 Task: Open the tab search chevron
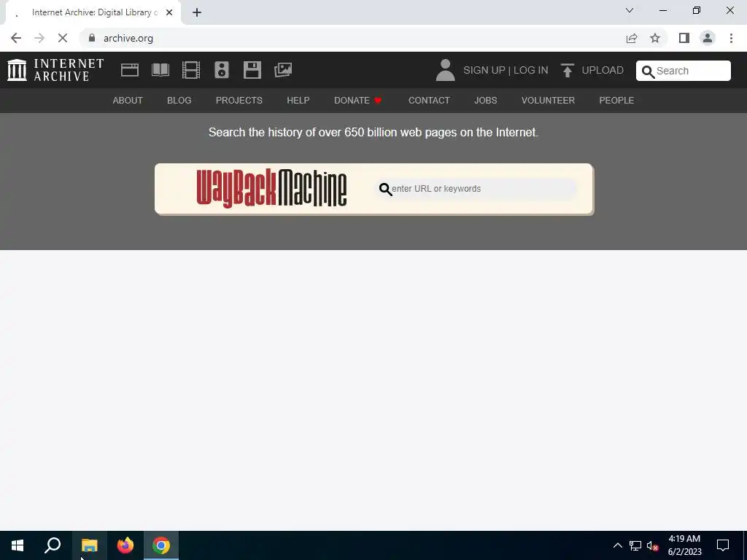630,10
